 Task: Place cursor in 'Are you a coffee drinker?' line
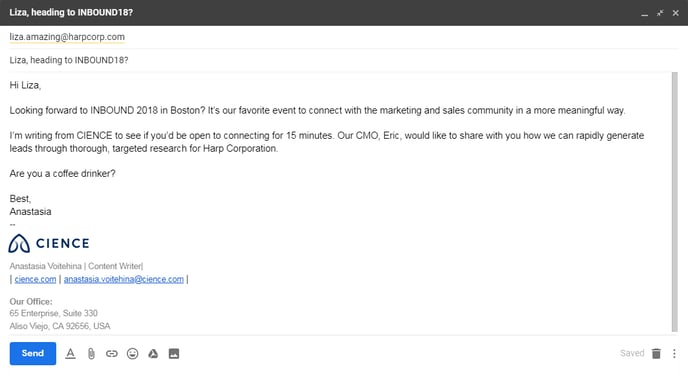point(62,173)
